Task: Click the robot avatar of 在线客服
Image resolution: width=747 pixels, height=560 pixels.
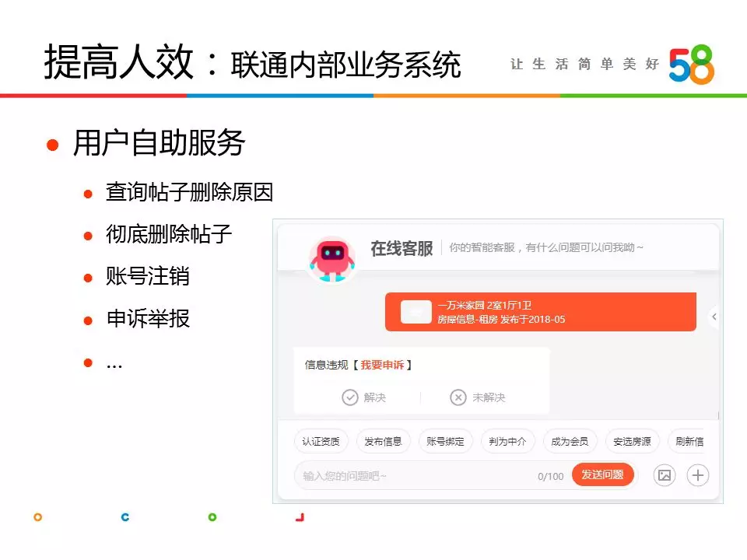Action: coord(332,260)
